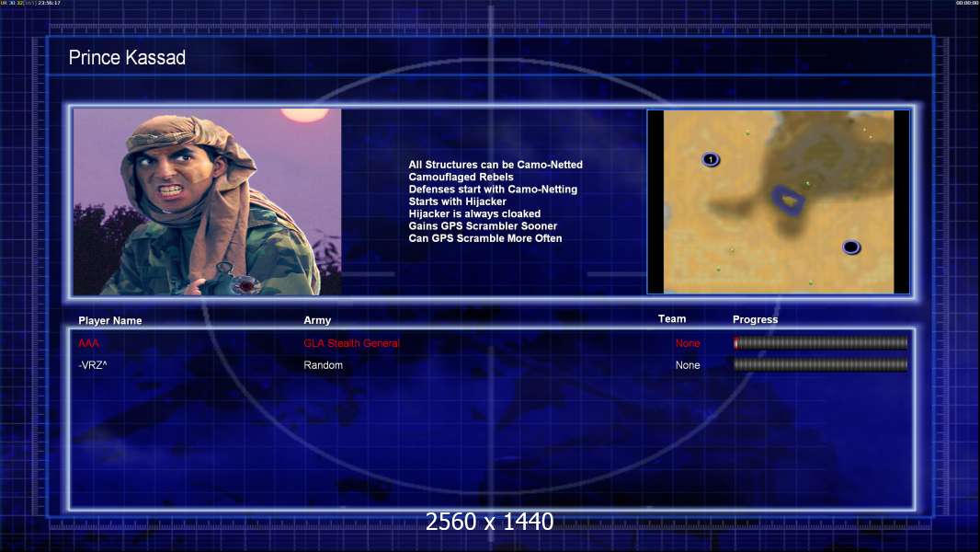This screenshot has width=980, height=552.
Task: Click 'Starts with Hijacker' line
Action: click(458, 201)
